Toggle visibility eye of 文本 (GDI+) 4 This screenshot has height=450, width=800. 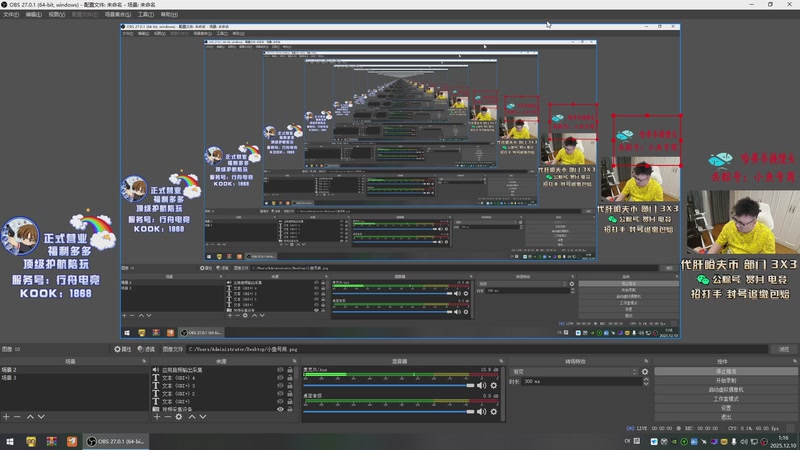coord(280,378)
